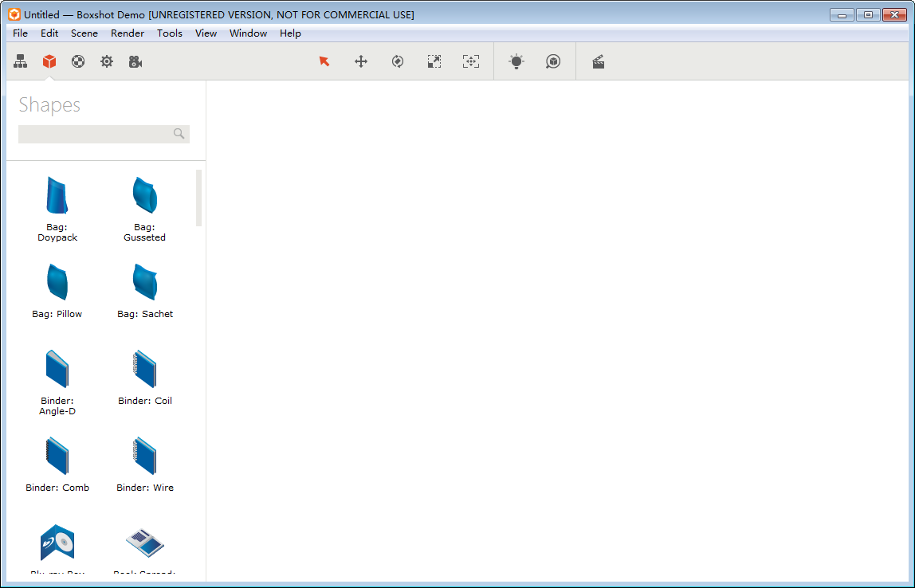
Task: Open the File menu
Action: pos(21,33)
